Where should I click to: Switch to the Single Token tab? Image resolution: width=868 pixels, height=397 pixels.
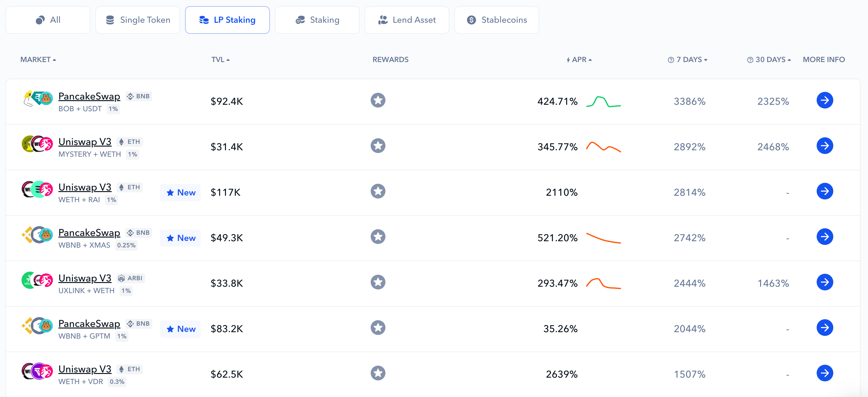pyautogui.click(x=137, y=20)
